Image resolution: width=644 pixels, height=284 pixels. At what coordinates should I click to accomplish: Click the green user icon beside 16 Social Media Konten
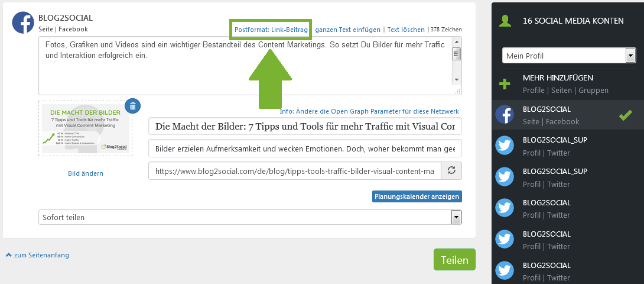505,21
